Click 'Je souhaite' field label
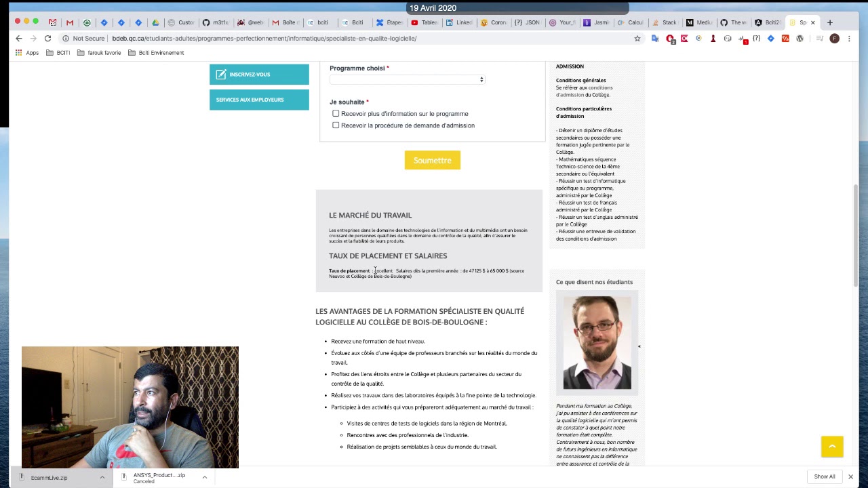The height and width of the screenshot is (488, 868). [x=347, y=102]
